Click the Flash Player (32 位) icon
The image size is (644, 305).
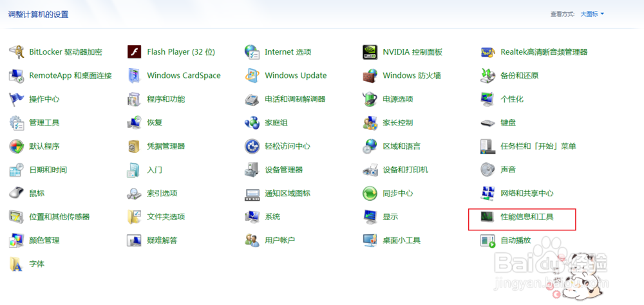point(135,52)
